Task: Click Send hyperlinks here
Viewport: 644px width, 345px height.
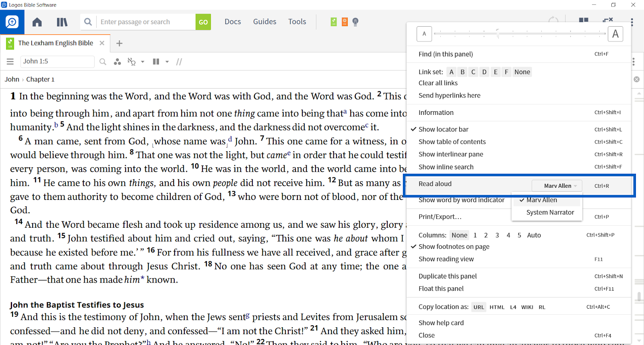Action: tap(449, 96)
